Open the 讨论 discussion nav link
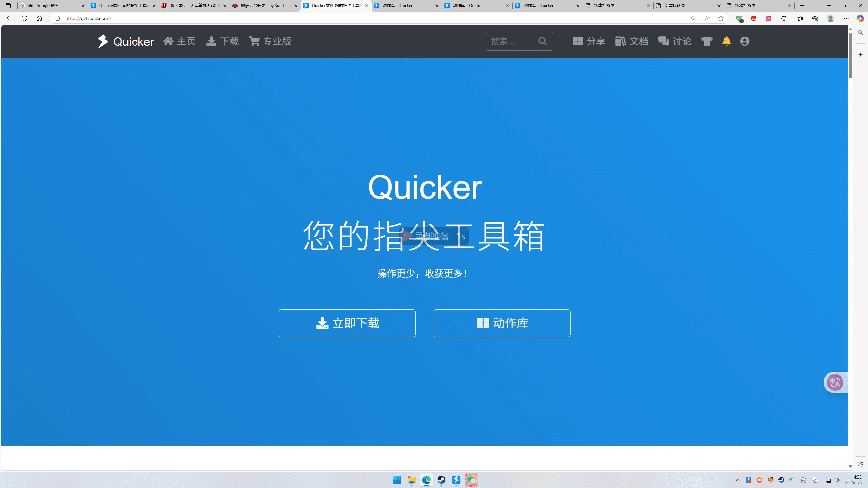The width and height of the screenshot is (868, 488). point(674,41)
